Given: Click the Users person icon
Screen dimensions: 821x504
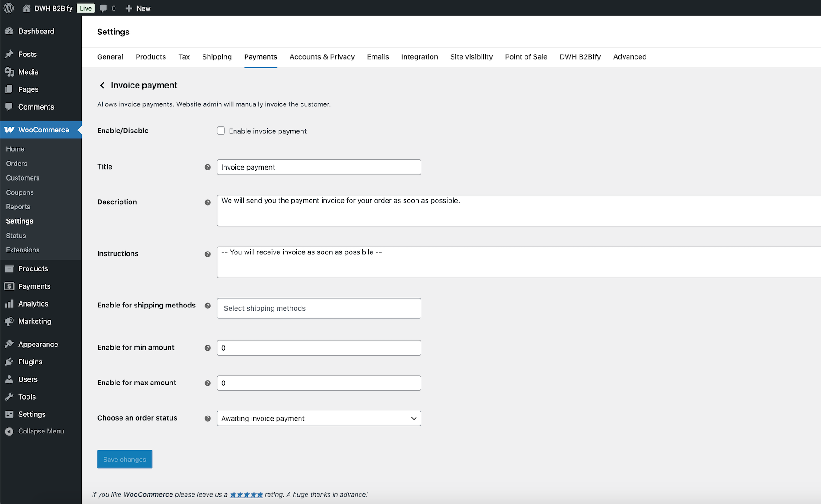Looking at the screenshot, I should point(9,379).
